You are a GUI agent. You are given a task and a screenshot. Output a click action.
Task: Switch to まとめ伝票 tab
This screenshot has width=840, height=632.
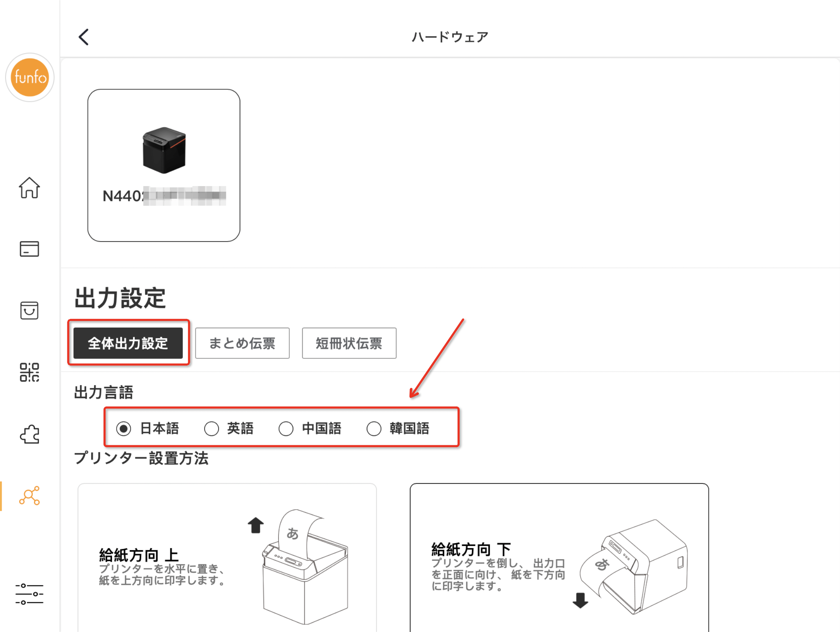[x=242, y=343]
